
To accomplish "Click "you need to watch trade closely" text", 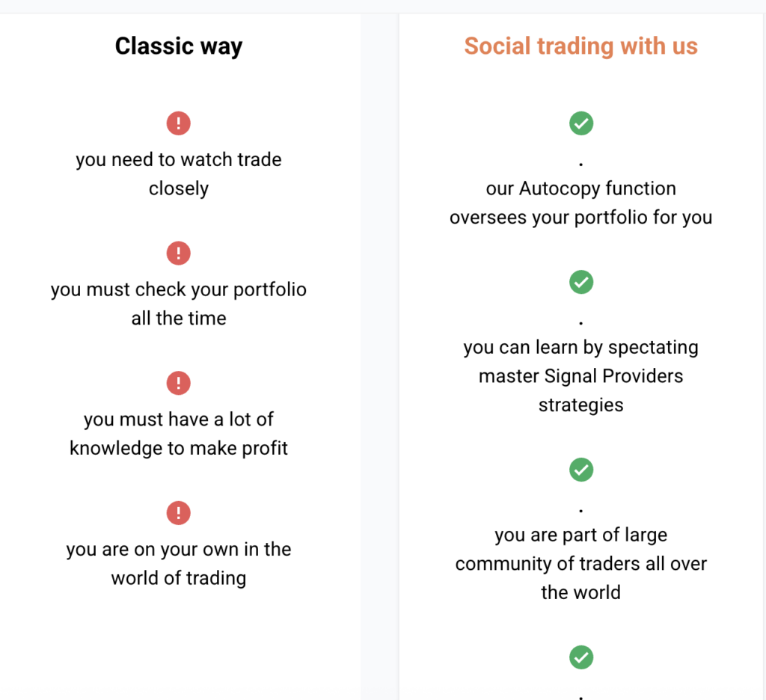I will pyautogui.click(x=179, y=174).
